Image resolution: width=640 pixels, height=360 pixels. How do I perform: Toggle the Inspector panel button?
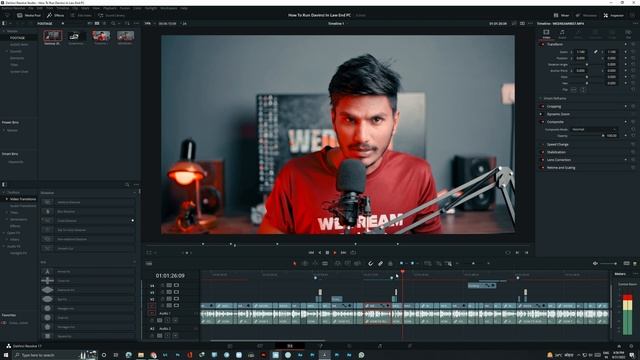tap(613, 15)
